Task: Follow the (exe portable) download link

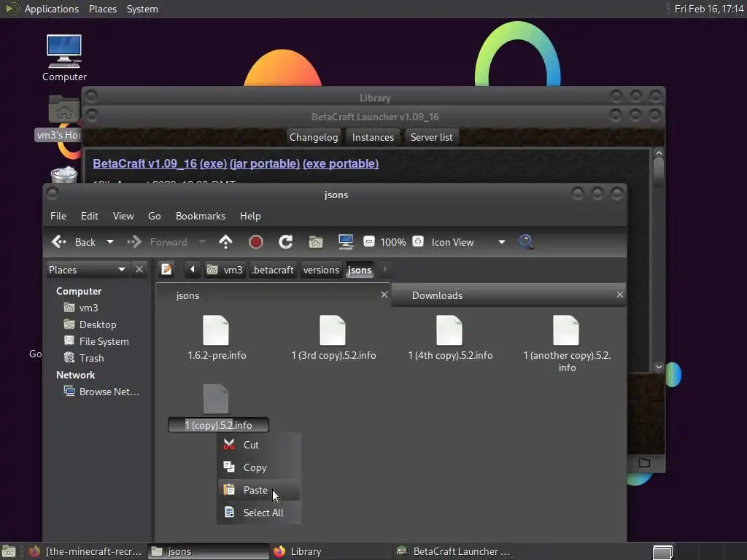Action: point(341,163)
